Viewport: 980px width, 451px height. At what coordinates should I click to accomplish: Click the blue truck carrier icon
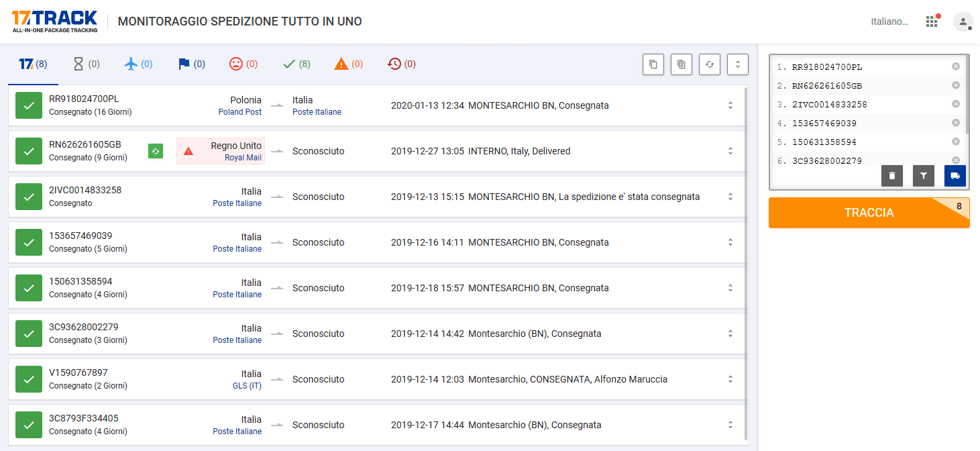click(955, 176)
